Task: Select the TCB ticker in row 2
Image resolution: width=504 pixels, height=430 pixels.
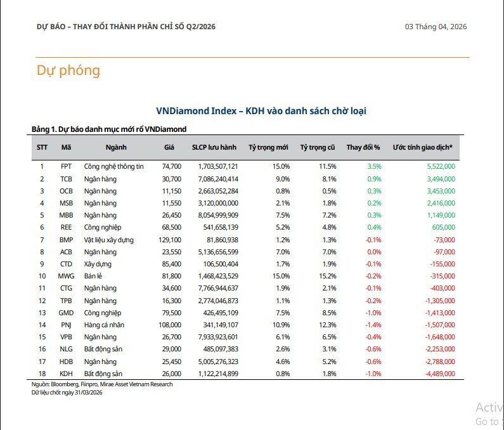Action: point(66,179)
